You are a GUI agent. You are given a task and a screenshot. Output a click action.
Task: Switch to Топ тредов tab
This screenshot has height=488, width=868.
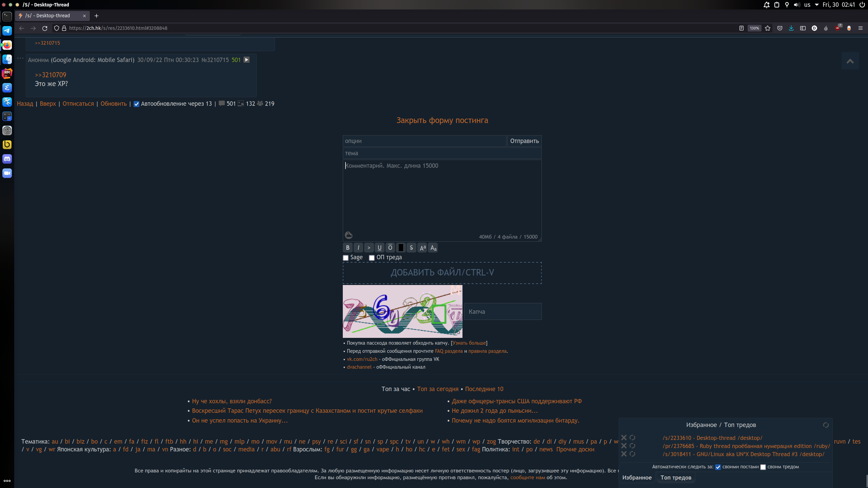coord(675,477)
